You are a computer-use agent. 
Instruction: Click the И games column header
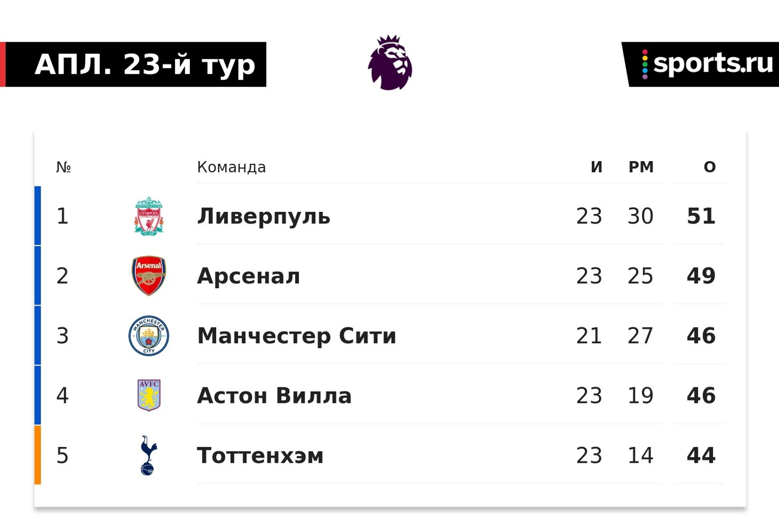tap(597, 167)
